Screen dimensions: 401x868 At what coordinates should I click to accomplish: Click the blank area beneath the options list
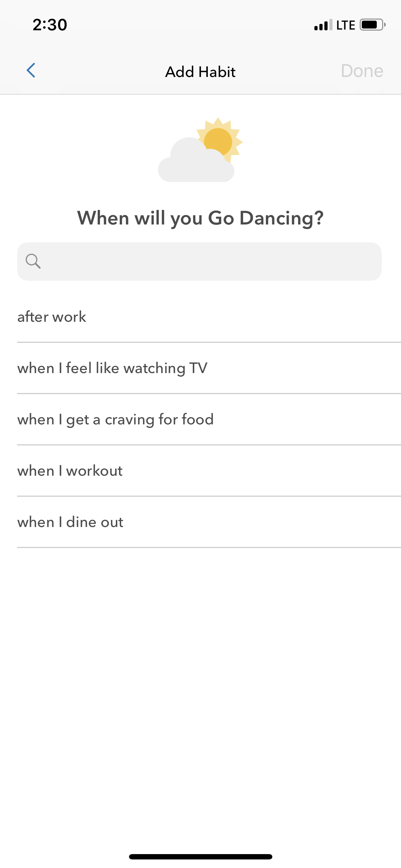pos(200,695)
